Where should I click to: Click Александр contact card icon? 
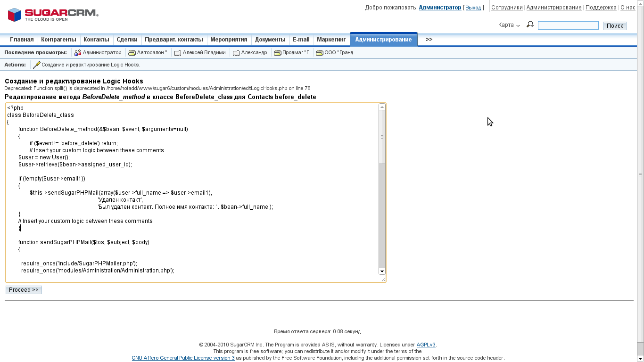click(236, 53)
